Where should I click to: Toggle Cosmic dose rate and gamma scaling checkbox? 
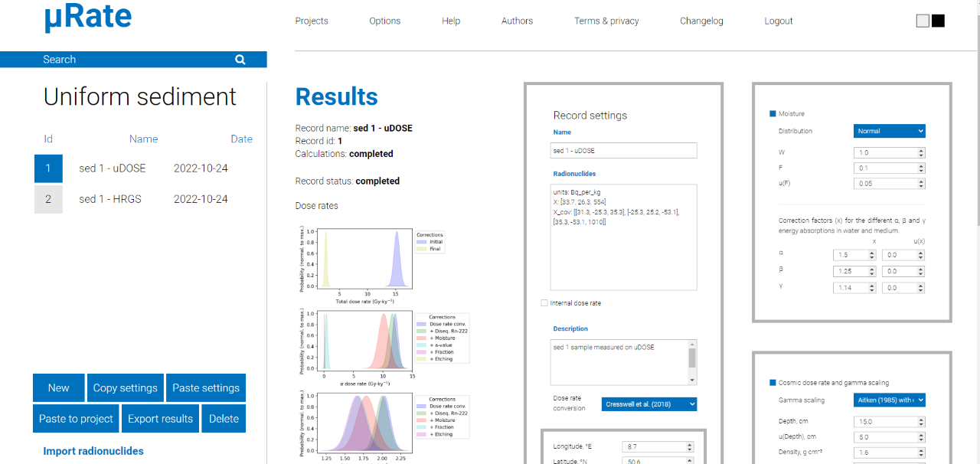point(773,383)
